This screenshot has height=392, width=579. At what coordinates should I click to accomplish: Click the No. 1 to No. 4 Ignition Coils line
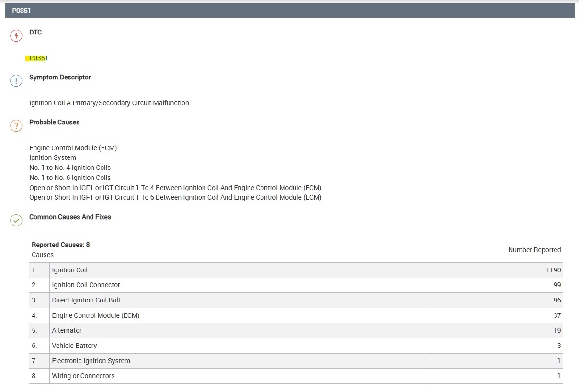pos(70,168)
